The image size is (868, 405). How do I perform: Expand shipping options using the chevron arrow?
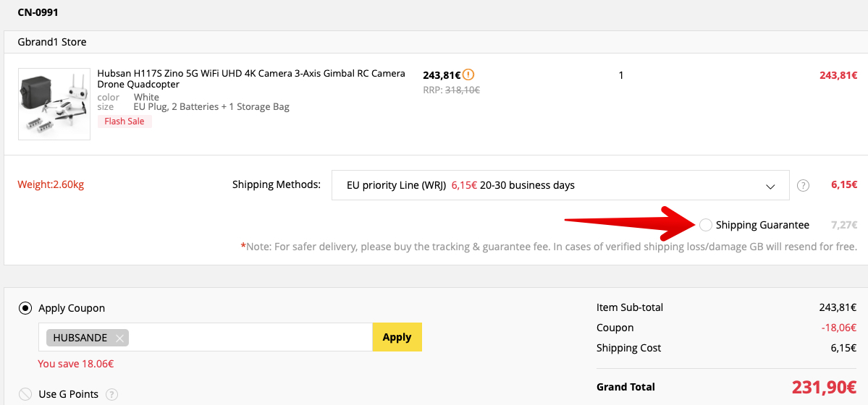point(770,187)
